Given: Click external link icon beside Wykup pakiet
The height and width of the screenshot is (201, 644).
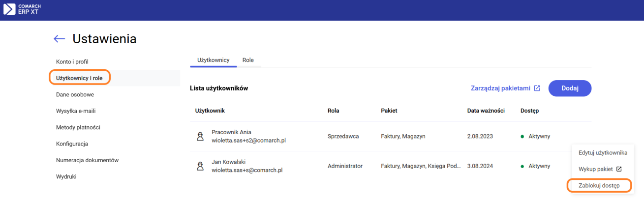Looking at the screenshot, I should click(x=619, y=169).
